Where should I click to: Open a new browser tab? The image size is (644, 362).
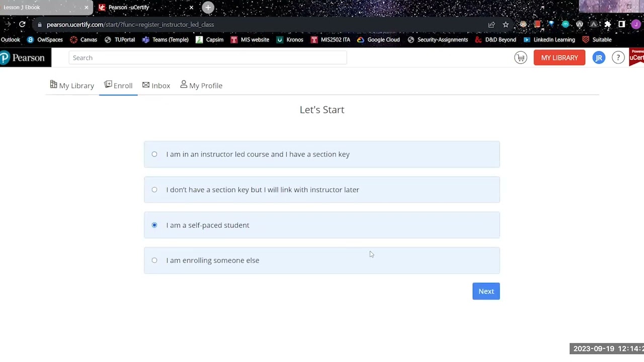[x=208, y=8]
